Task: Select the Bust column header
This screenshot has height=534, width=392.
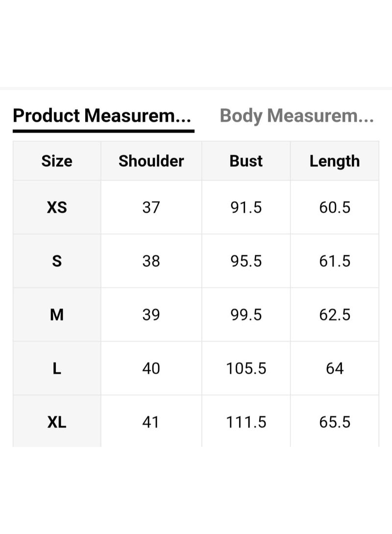Action: [246, 161]
